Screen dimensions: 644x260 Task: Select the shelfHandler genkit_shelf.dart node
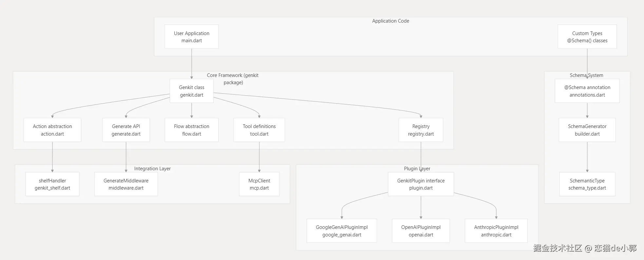[x=52, y=184]
